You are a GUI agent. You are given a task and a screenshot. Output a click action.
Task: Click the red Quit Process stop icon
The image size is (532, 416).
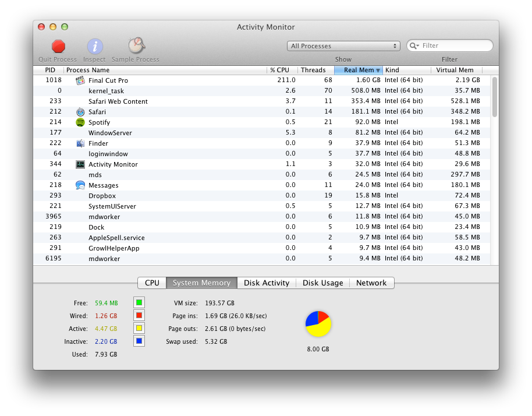(x=58, y=47)
